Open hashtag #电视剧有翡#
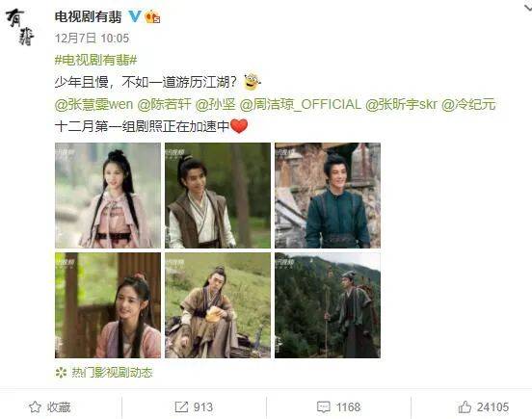This screenshot has height=419, width=532. point(95,60)
